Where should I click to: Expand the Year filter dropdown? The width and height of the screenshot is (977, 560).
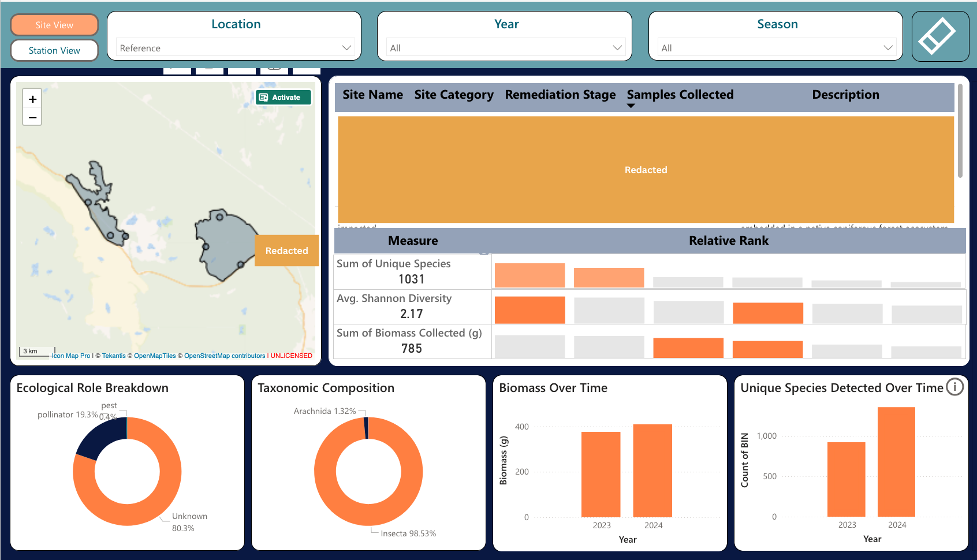[506, 48]
